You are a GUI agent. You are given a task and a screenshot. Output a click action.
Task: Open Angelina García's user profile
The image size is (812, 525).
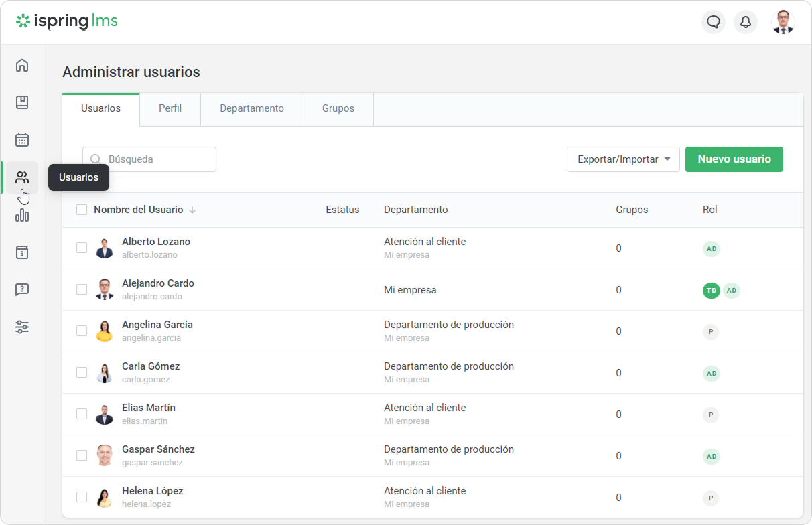tap(157, 325)
